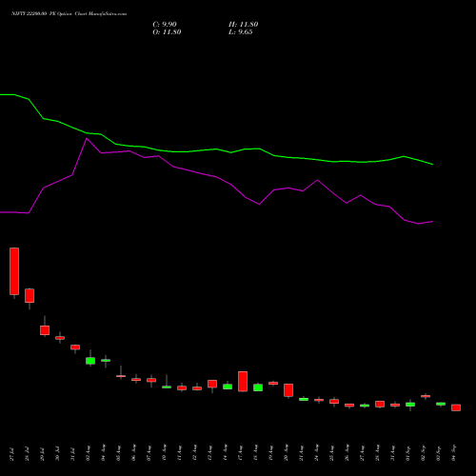476x476 pixels.
Task: Click the 17 Aug date label
Action: point(241,453)
